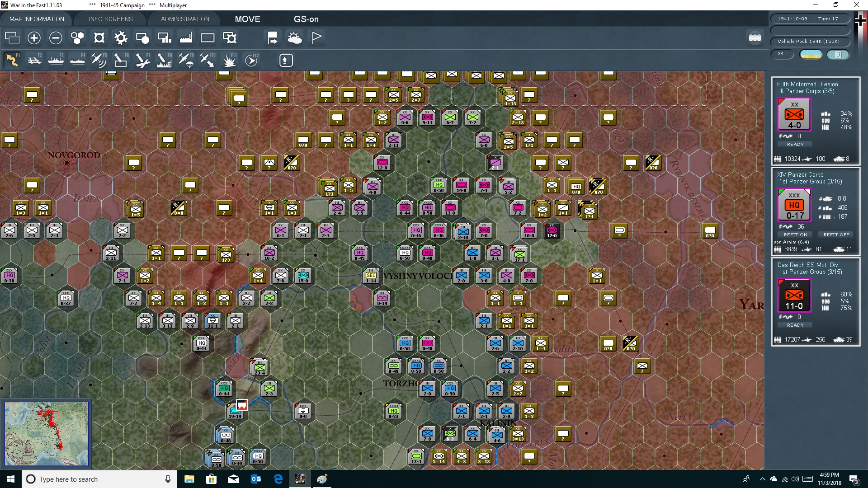Viewport: 868px width, 488px height.
Task: Open commander von Arnim (6.4)
Action: (x=792, y=242)
